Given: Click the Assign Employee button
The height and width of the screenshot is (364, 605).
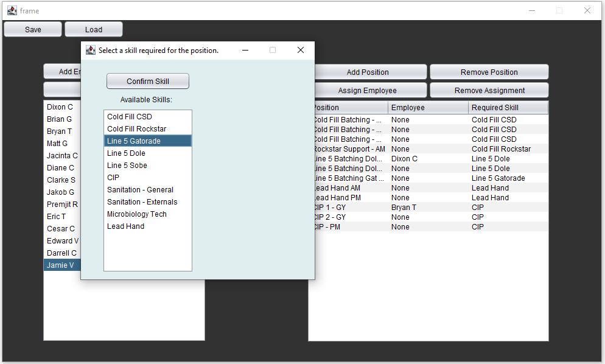Looking at the screenshot, I should 369,90.
